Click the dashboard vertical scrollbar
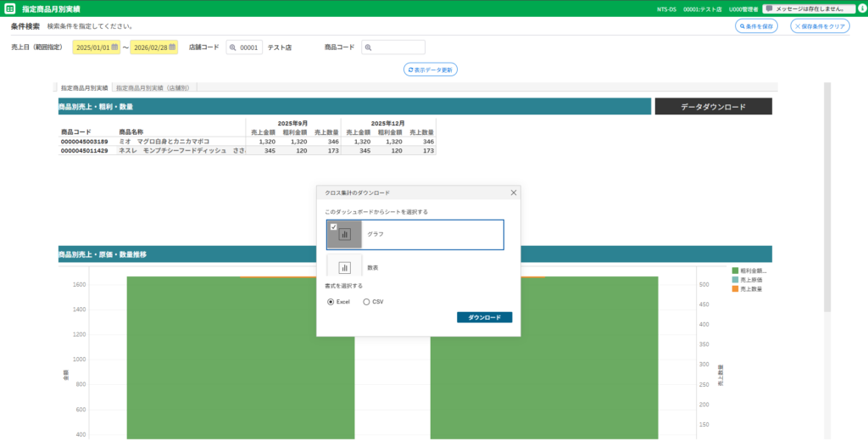The width and height of the screenshot is (868, 441). coord(827,197)
